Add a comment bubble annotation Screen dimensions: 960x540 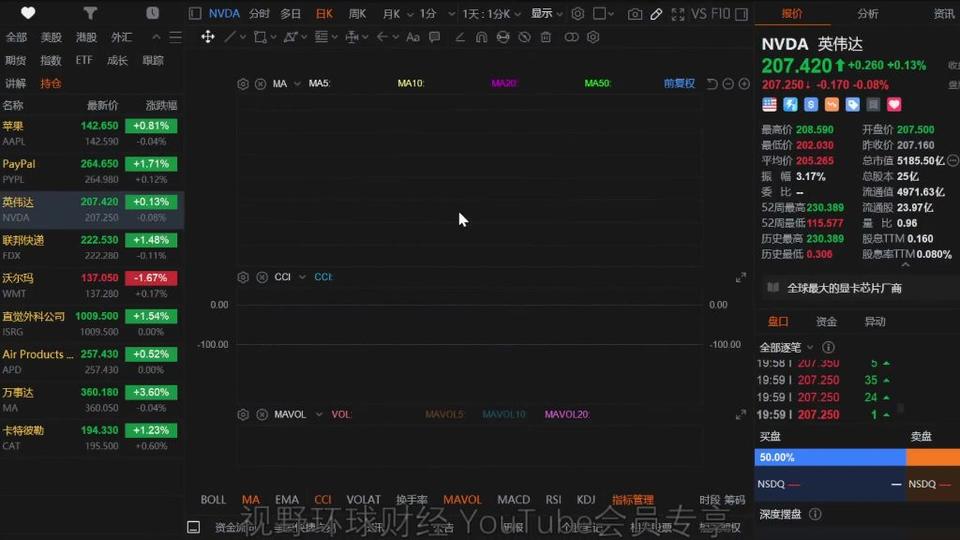coord(435,37)
